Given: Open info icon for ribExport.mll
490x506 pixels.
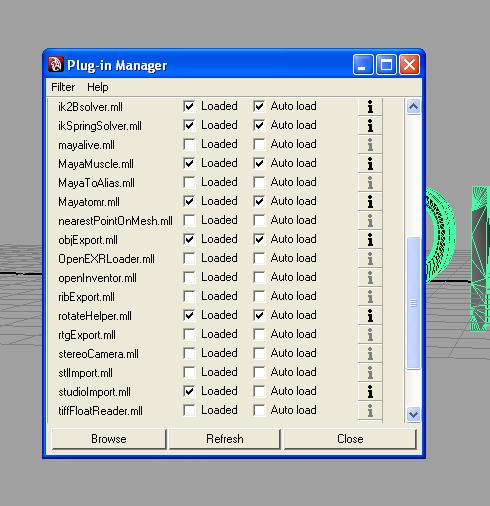Looking at the screenshot, I should [370, 297].
